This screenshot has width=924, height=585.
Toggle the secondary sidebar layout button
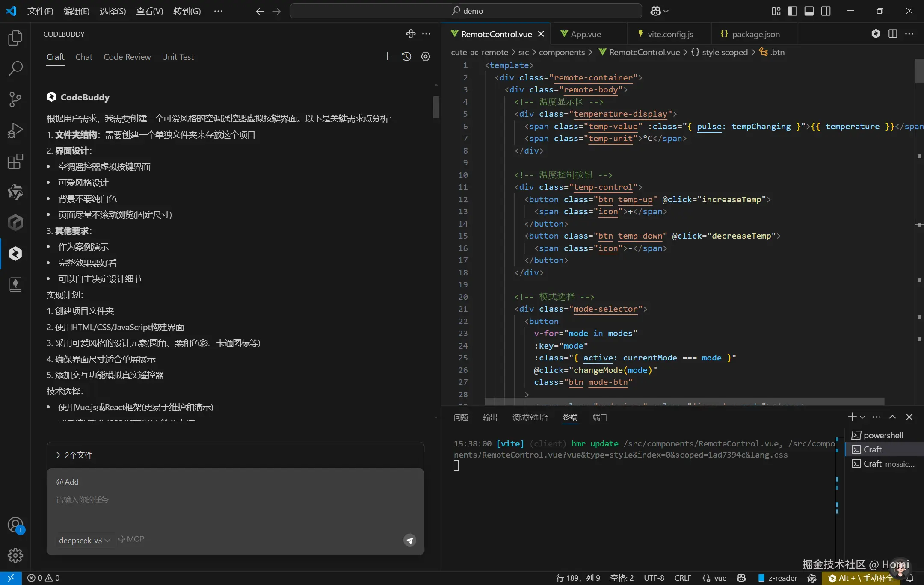(x=826, y=11)
